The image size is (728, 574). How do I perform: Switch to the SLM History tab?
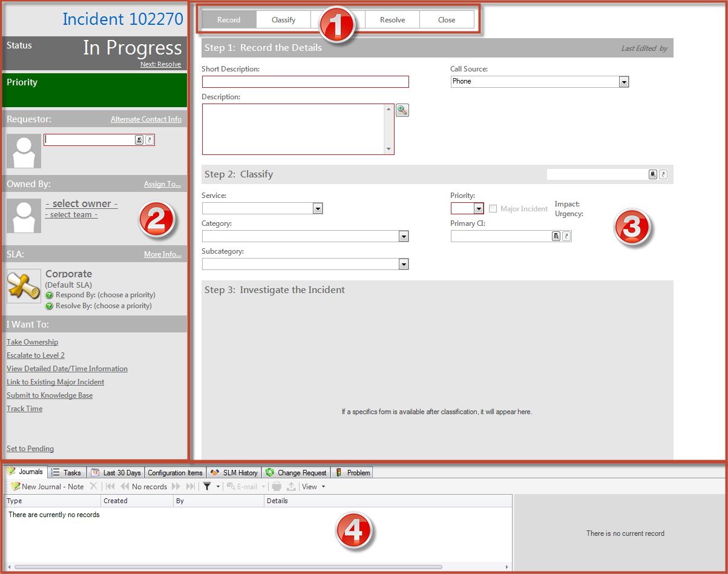[x=234, y=472]
